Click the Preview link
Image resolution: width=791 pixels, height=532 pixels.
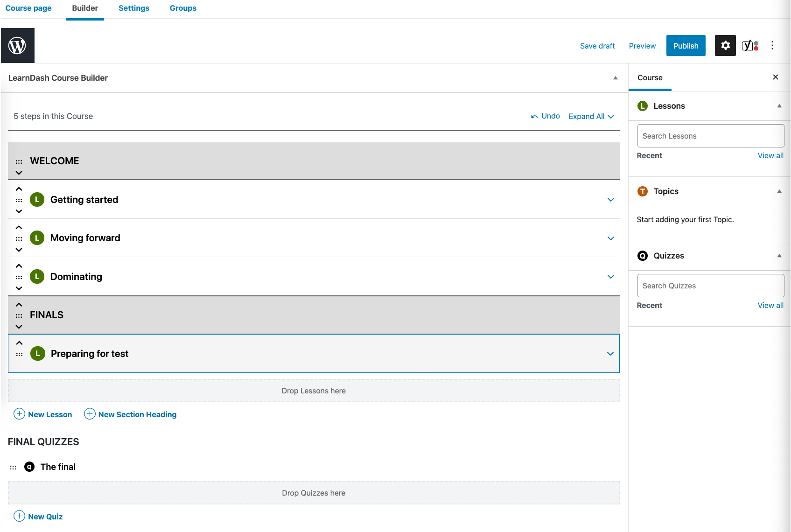pyautogui.click(x=642, y=46)
